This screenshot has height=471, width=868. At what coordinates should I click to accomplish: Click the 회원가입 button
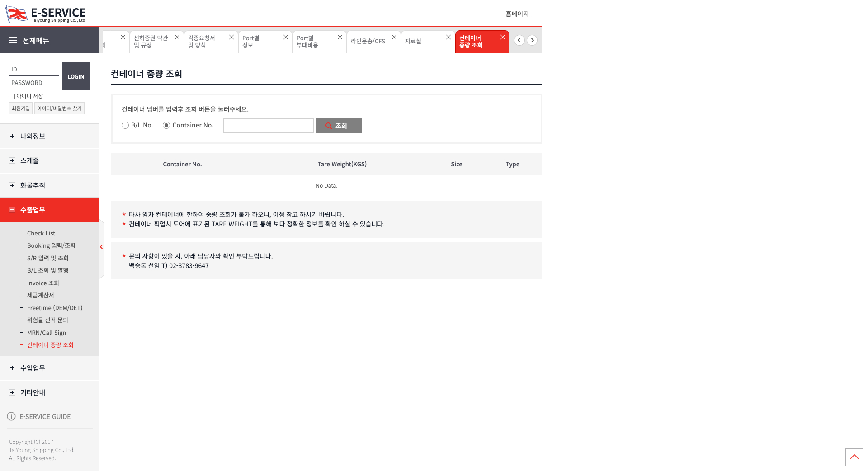[21, 108]
